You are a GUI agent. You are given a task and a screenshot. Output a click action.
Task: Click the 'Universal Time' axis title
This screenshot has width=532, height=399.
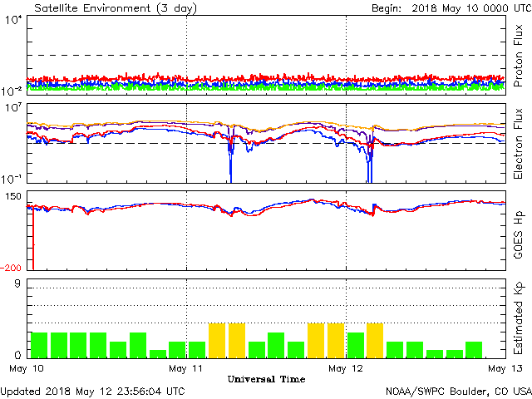[x=266, y=379]
